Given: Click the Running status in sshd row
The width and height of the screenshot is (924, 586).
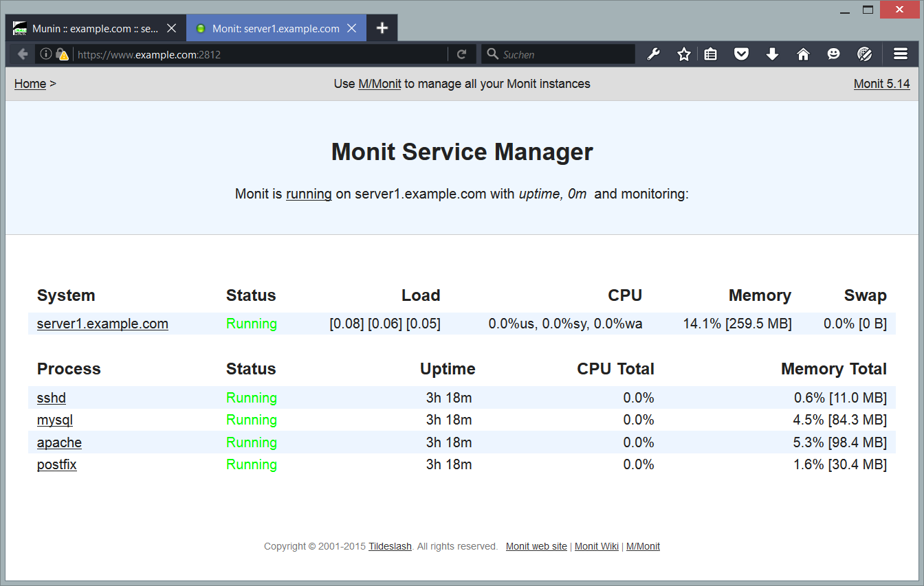Looking at the screenshot, I should (x=252, y=398).
